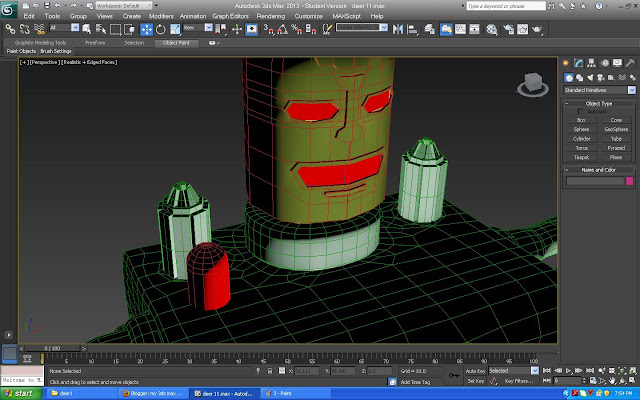
Task: Select the Lights category icon
Action: (588, 77)
